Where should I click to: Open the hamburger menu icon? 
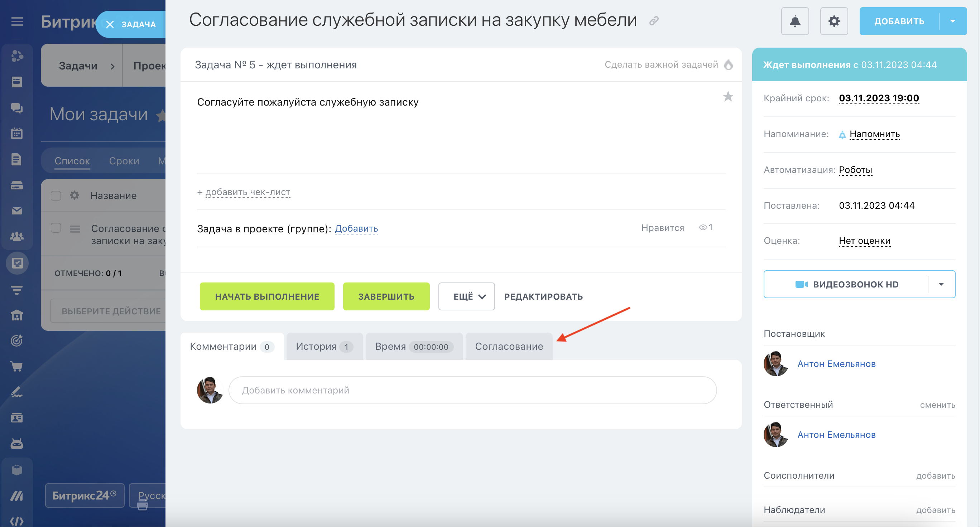click(17, 22)
